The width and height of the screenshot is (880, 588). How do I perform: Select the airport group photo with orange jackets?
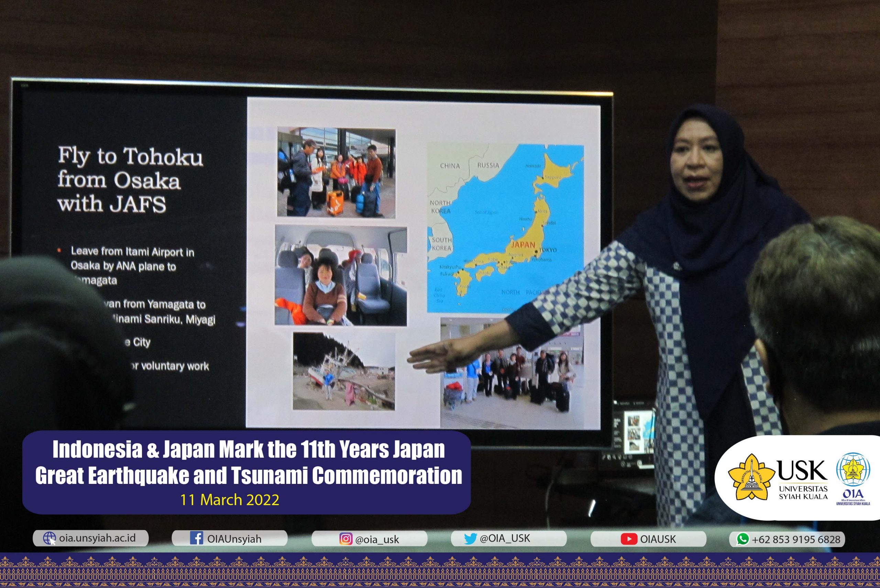click(x=336, y=173)
